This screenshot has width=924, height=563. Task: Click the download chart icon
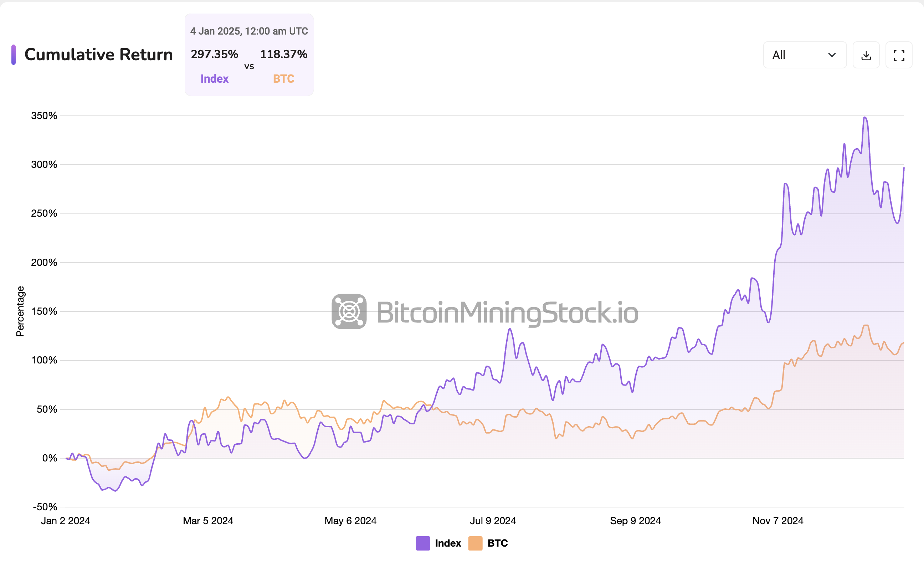[x=866, y=55]
